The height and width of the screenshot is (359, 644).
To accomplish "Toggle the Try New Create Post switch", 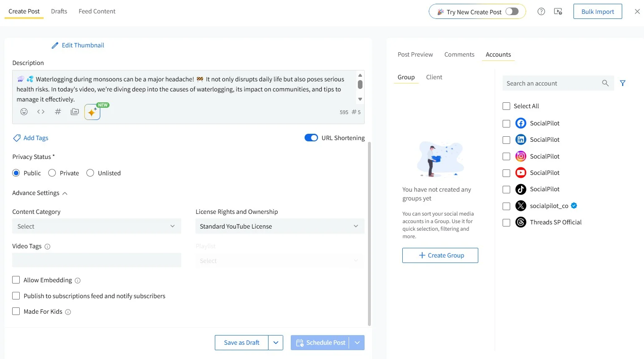I will coord(512,12).
